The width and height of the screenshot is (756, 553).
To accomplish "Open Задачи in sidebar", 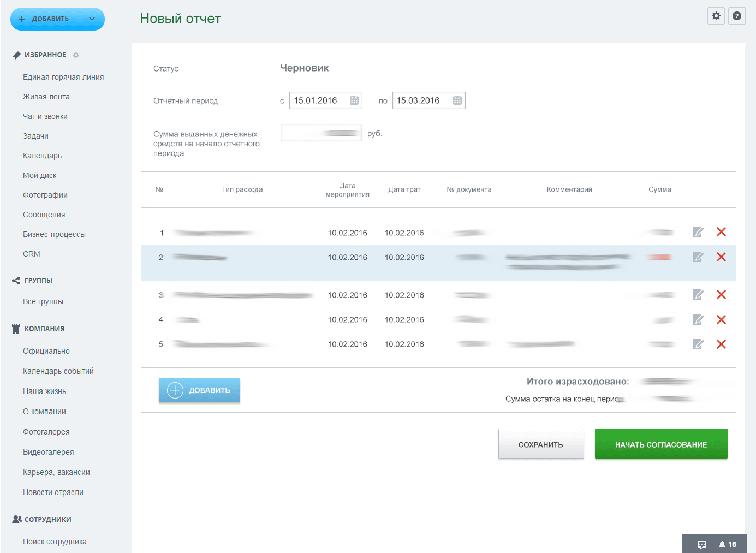I will (35, 136).
